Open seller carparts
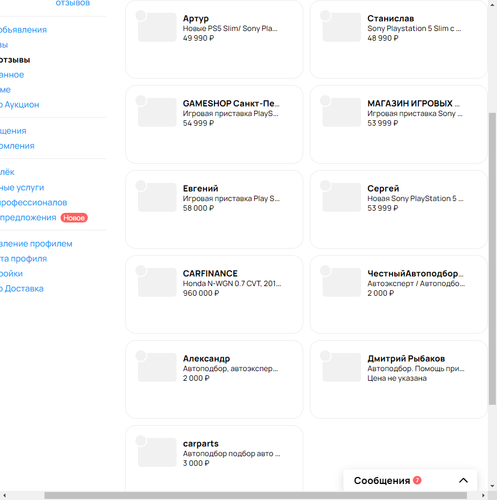The image size is (497, 500). tap(201, 444)
